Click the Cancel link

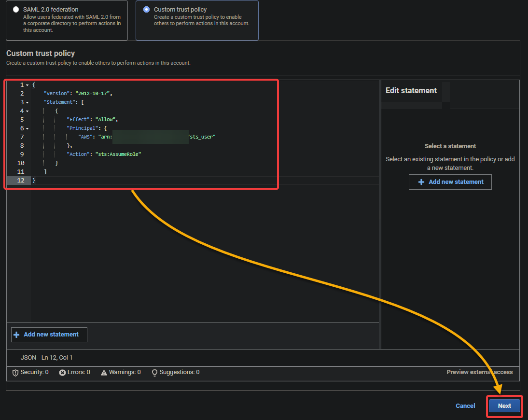click(x=465, y=406)
